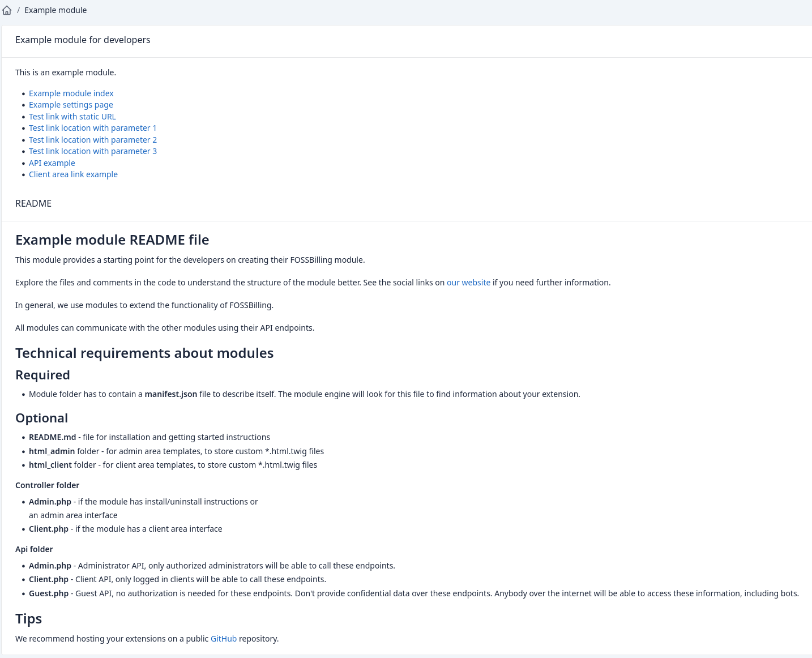Click the Required subheading
Viewport: 812px width, 658px height.
point(42,374)
